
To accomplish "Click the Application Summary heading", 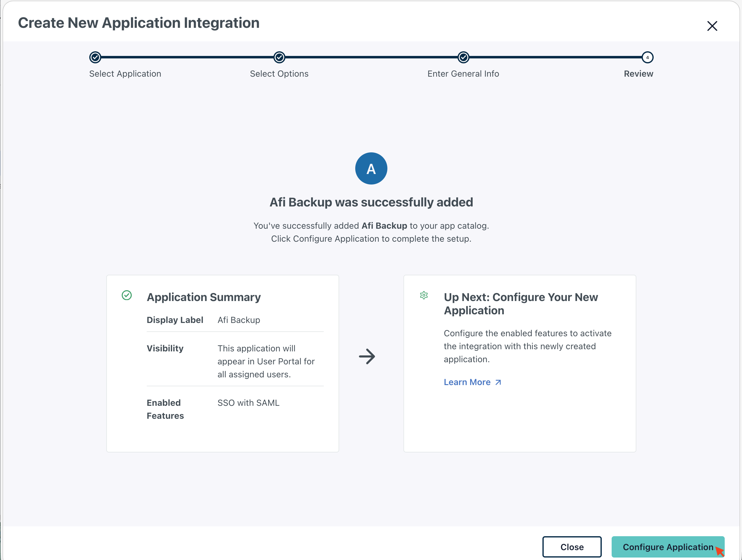I will pyautogui.click(x=204, y=297).
